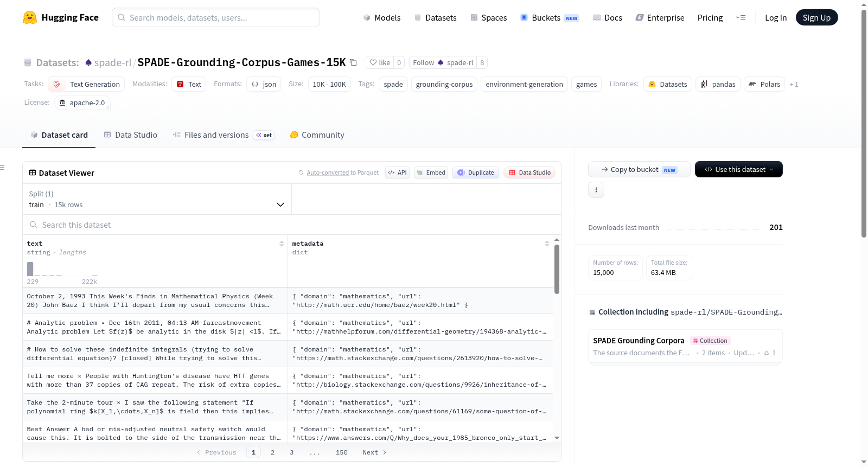868x467 pixels.
Task: Open the three-dot options menu
Action: click(x=596, y=190)
